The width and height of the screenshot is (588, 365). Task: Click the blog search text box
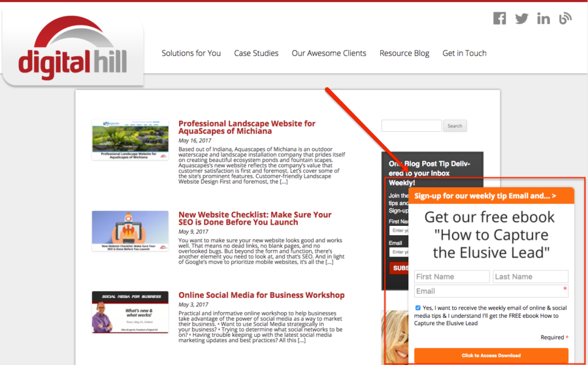click(412, 126)
